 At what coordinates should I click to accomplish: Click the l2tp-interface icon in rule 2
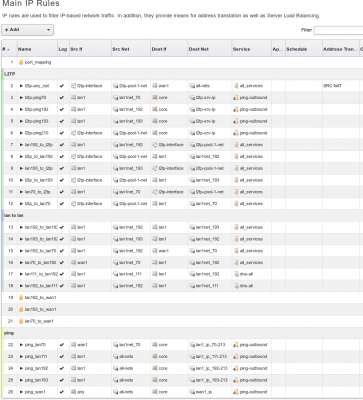73,86
